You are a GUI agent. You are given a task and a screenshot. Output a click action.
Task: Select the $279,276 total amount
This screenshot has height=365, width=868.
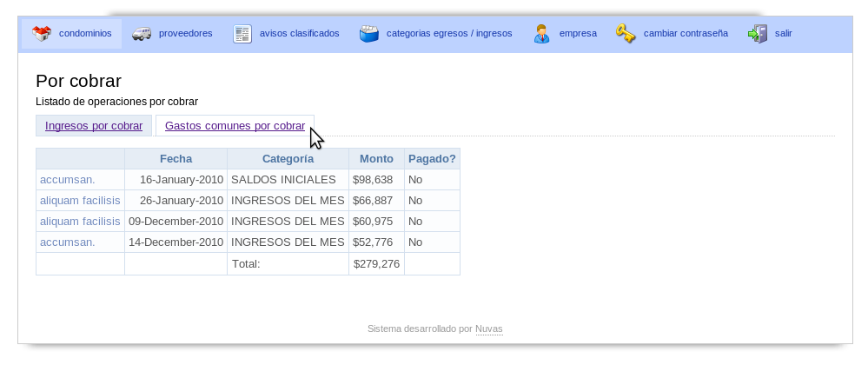coord(376,263)
